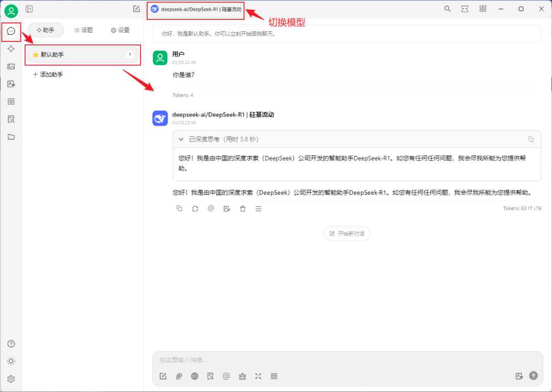Select the 默认助手 assistant

point(83,55)
